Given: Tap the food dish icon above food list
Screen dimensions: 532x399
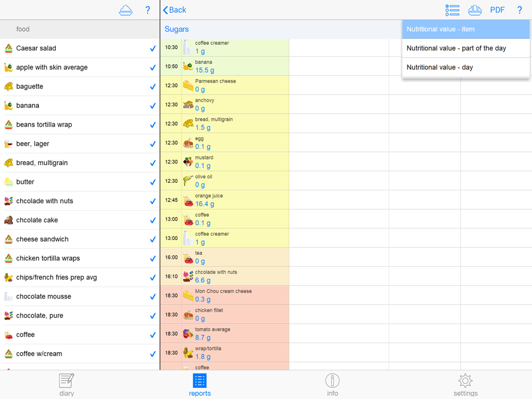Looking at the screenshot, I should click(126, 10).
